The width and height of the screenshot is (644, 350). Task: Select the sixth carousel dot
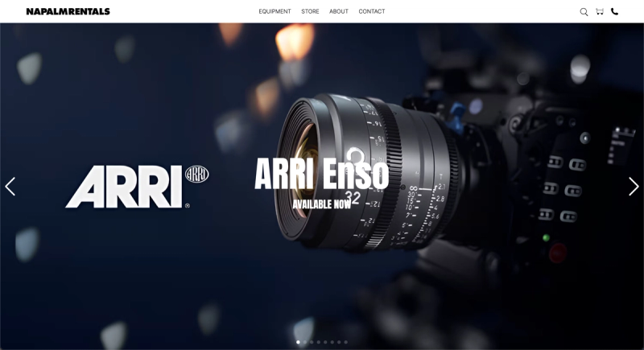pos(332,342)
